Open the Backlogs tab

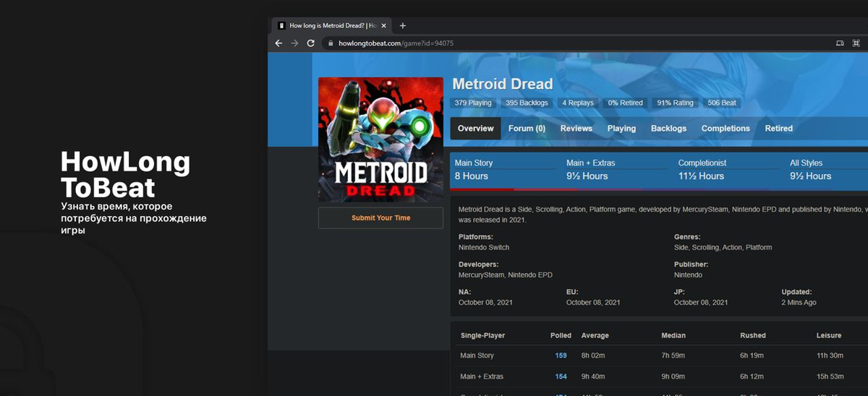coord(668,129)
